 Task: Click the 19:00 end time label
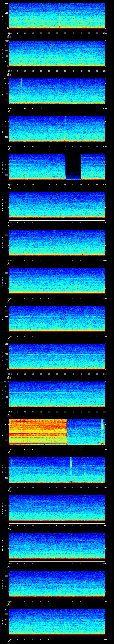pyautogui.click(x=105, y=184)
